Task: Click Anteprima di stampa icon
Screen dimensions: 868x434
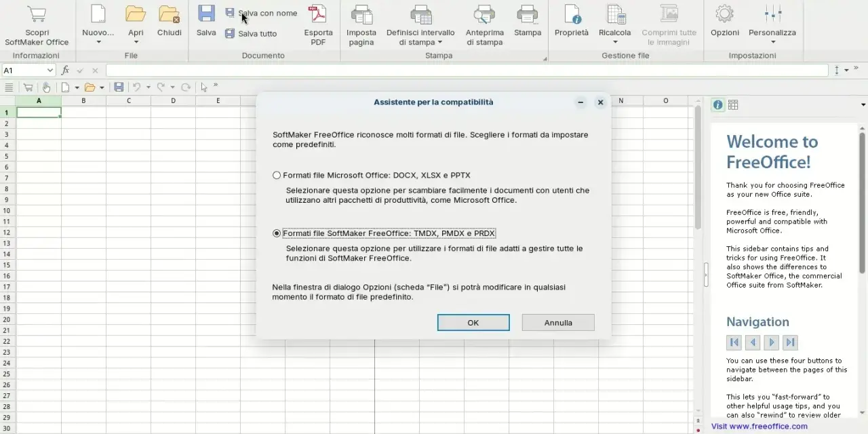Action: tap(484, 14)
